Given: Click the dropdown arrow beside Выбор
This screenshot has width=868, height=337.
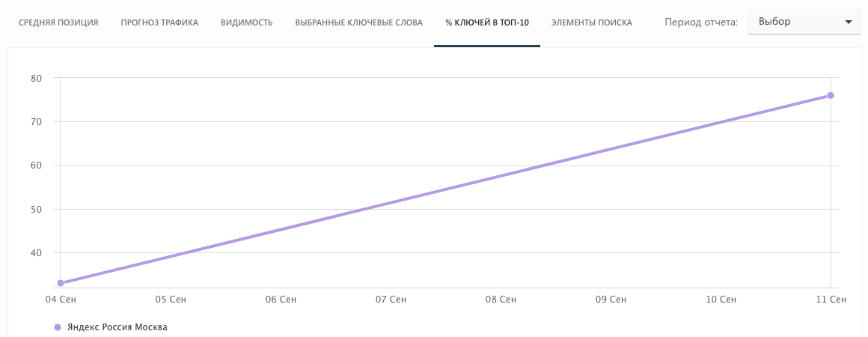Looking at the screenshot, I should pyautogui.click(x=848, y=22).
